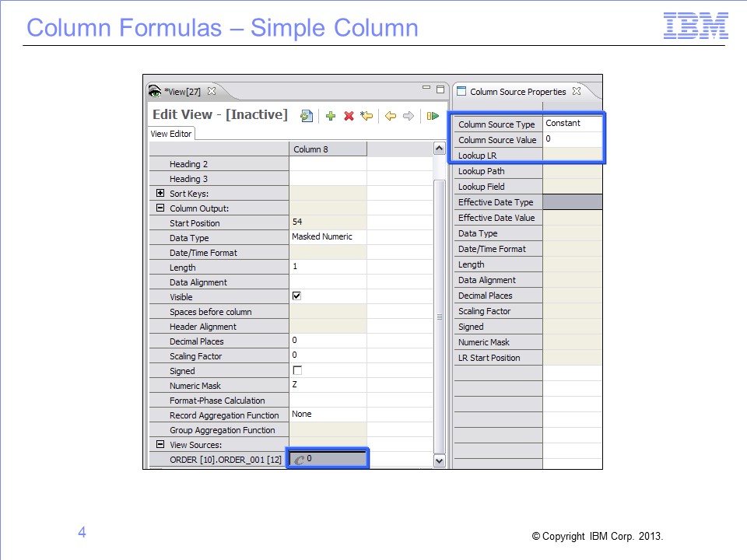Click the Effective Date Type property label
Image resolution: width=747 pixels, height=560 pixels.
pyautogui.click(x=496, y=202)
